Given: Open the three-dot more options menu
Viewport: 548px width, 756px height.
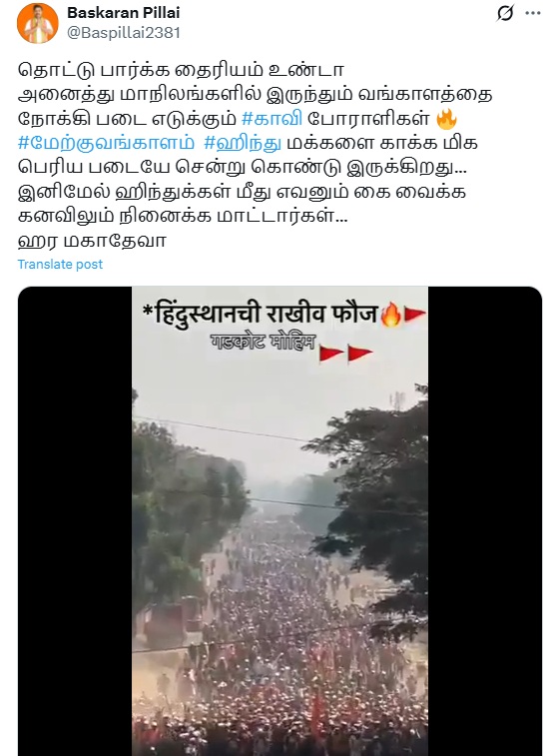Looking at the screenshot, I should point(533,13).
